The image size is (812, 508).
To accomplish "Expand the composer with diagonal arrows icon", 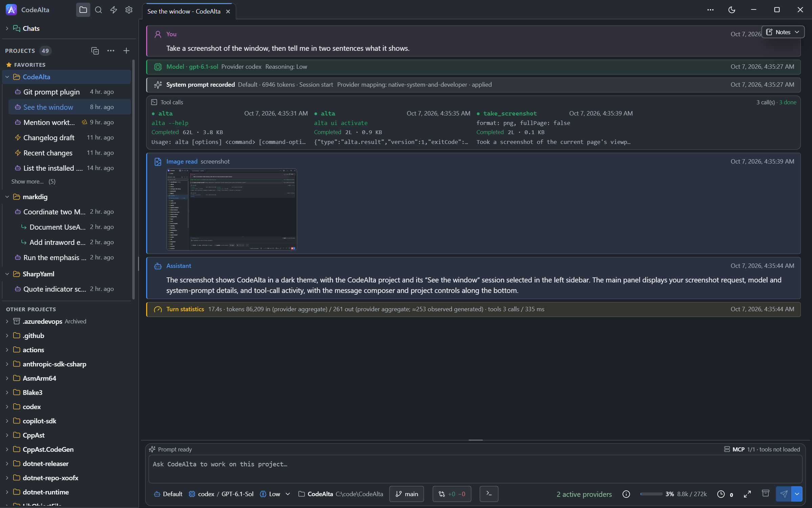I will click(747, 494).
